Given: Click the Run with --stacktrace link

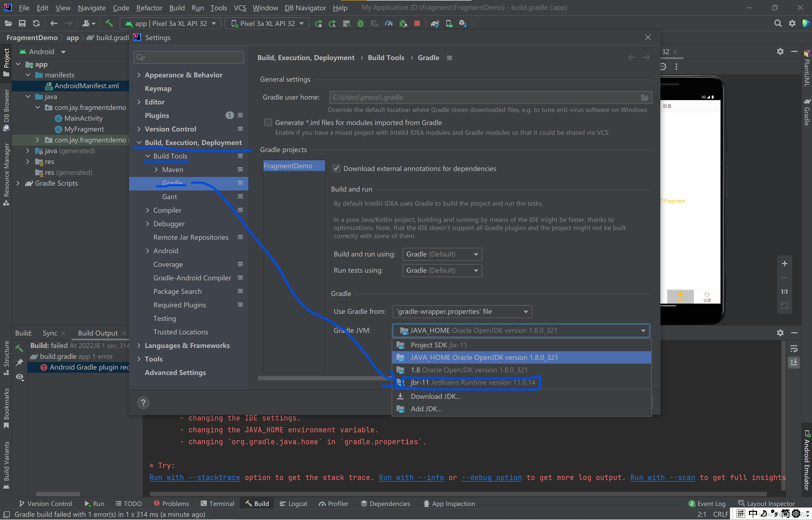Looking at the screenshot, I should 195,478.
